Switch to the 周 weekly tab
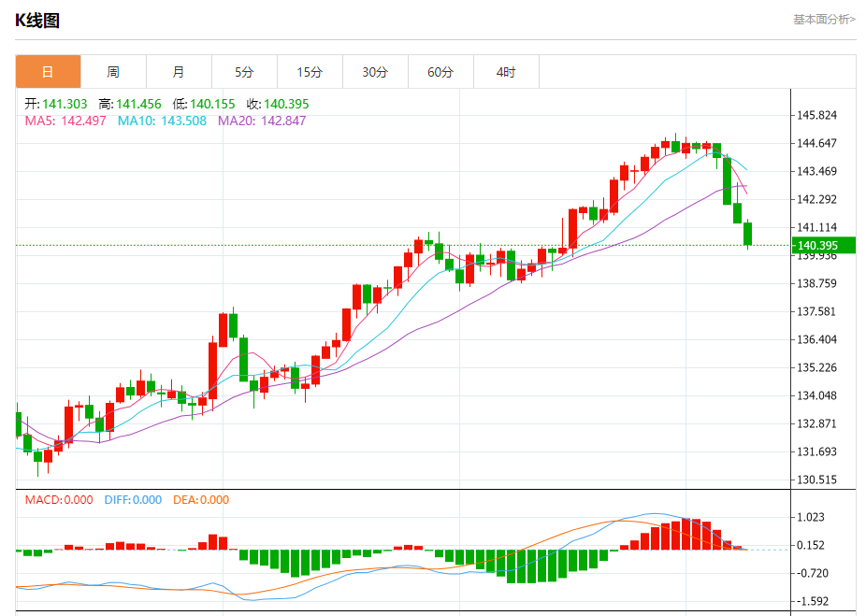The width and height of the screenshot is (866, 616). tap(113, 72)
